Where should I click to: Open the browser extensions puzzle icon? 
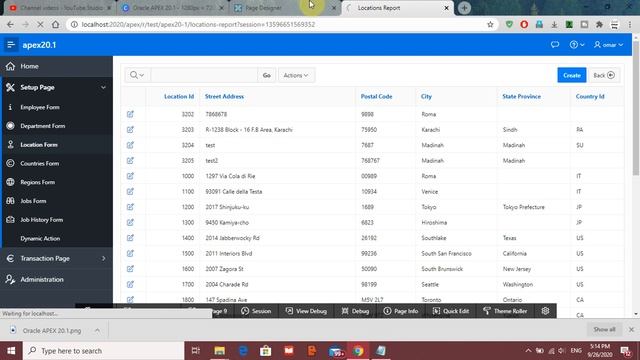pyautogui.click(x=599, y=24)
